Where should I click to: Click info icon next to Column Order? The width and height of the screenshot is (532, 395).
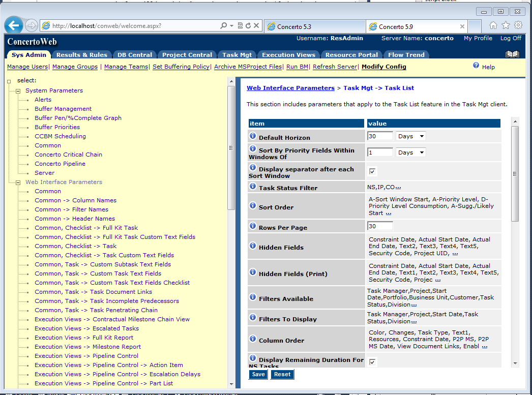pyautogui.click(x=253, y=339)
